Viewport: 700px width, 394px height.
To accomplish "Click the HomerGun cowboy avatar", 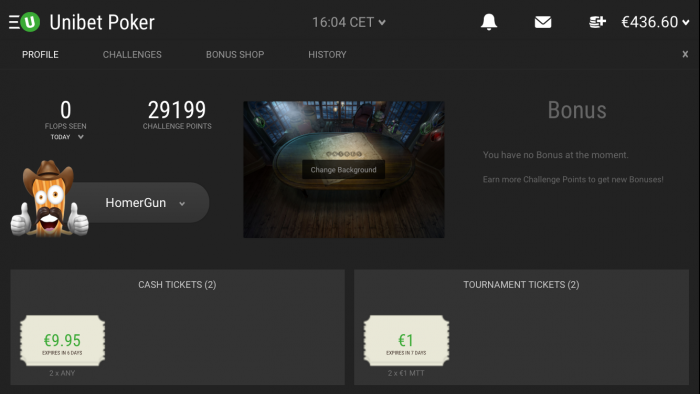I will [50, 199].
